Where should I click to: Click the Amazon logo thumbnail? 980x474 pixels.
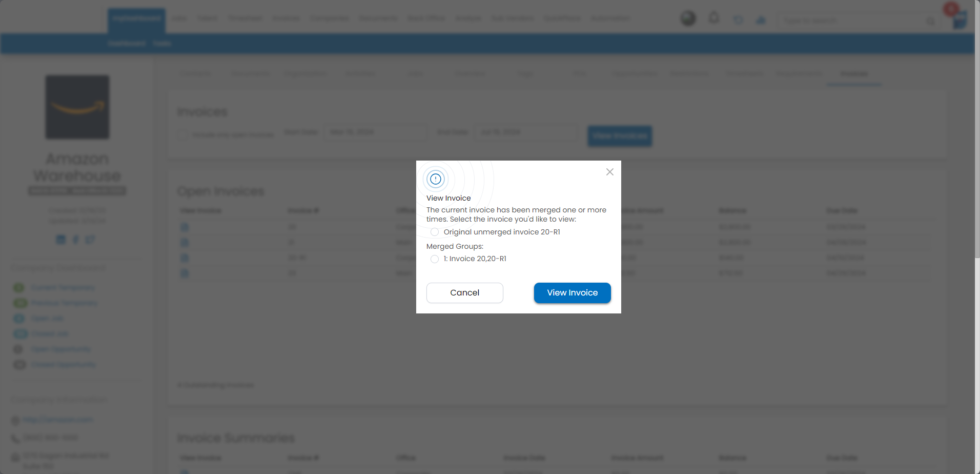(77, 107)
